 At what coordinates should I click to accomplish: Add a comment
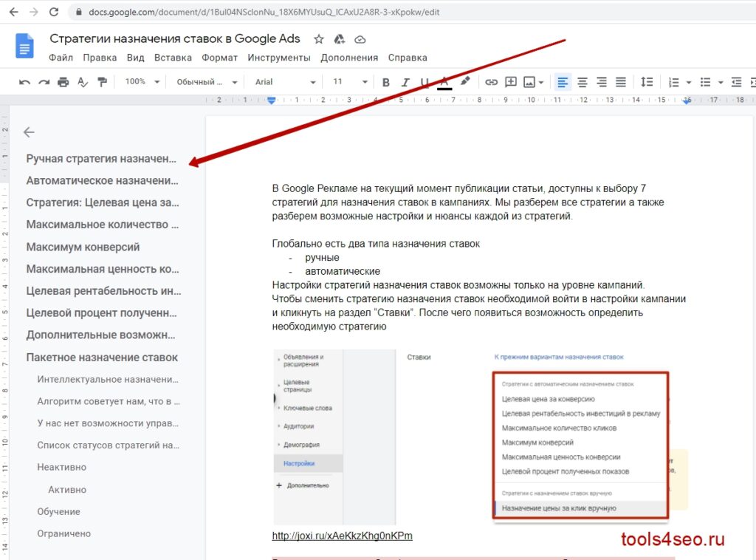click(511, 82)
